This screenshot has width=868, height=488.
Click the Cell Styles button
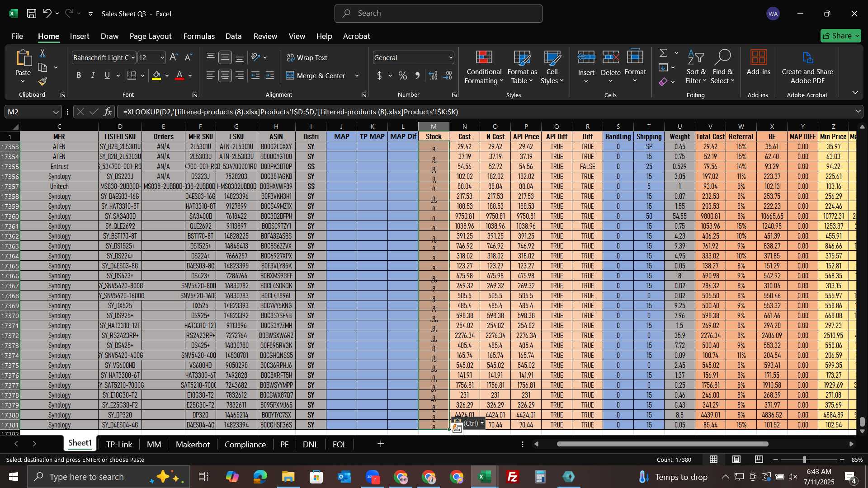click(x=552, y=67)
